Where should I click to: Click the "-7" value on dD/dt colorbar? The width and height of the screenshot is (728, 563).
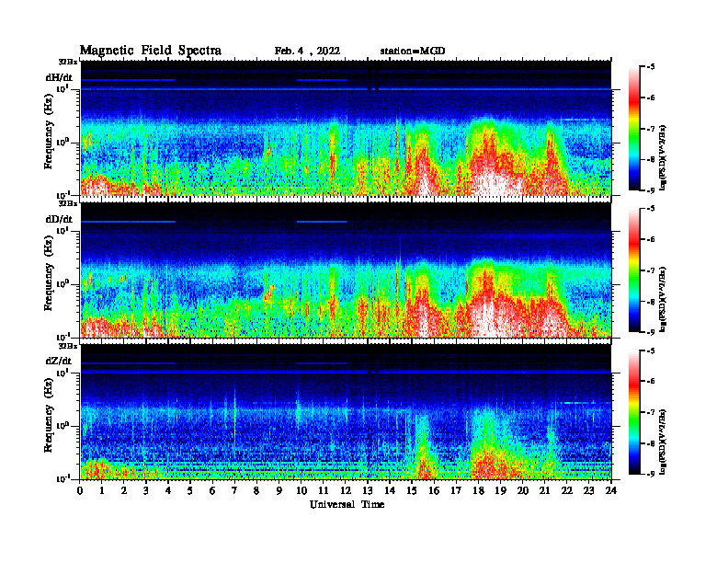[651, 270]
